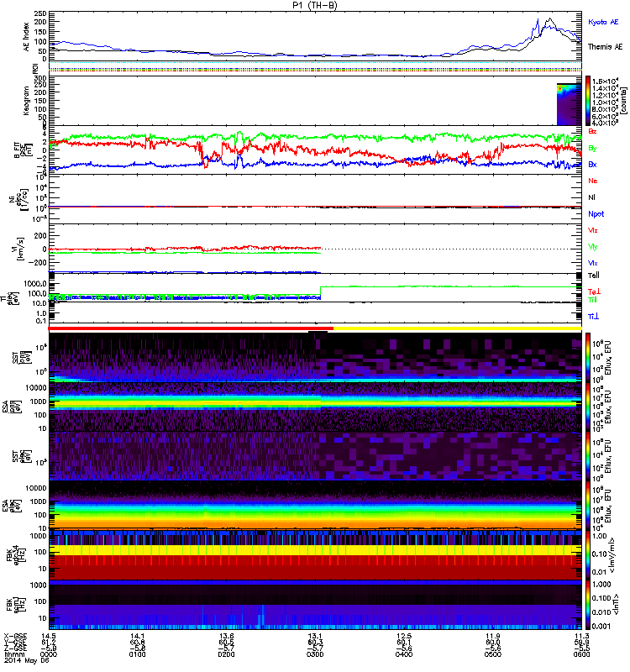This screenshot has width=630, height=672.
Task: Click the plot title 'P1 (TH-B)'
Action: click(x=315, y=5)
